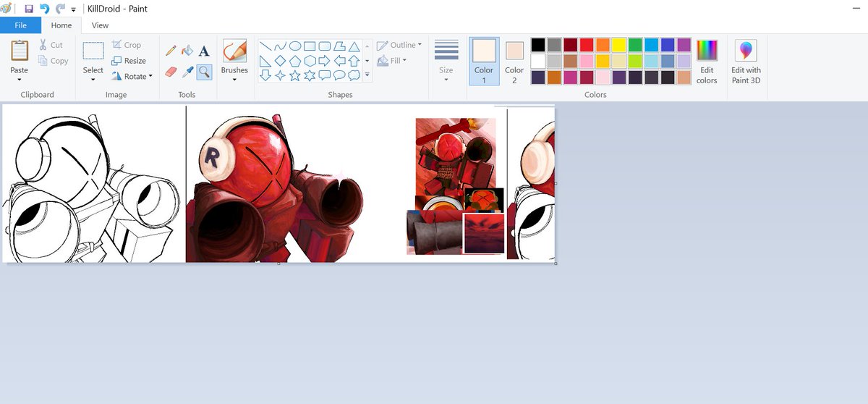Expand the Shapes gallery more arrow
The image size is (868, 404).
367,75
